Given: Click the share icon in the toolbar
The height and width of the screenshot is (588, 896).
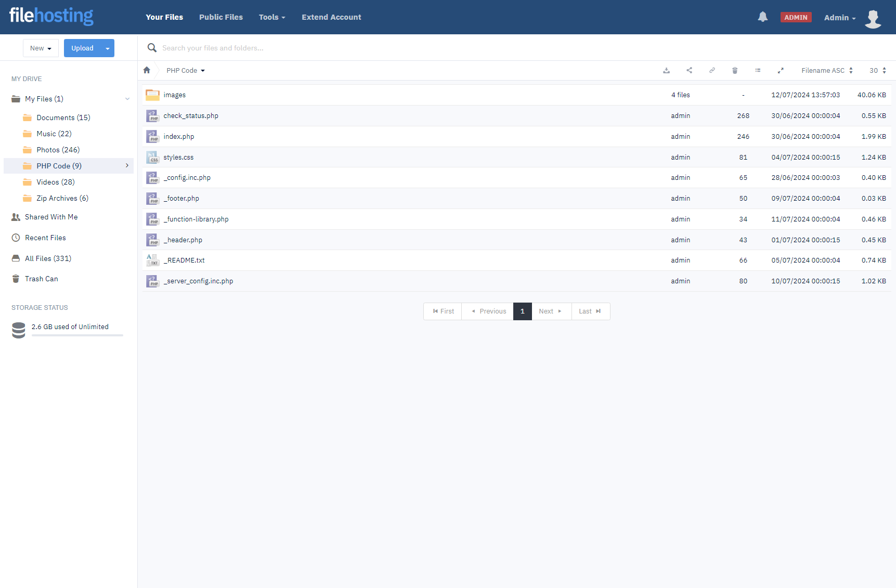Looking at the screenshot, I should [689, 71].
